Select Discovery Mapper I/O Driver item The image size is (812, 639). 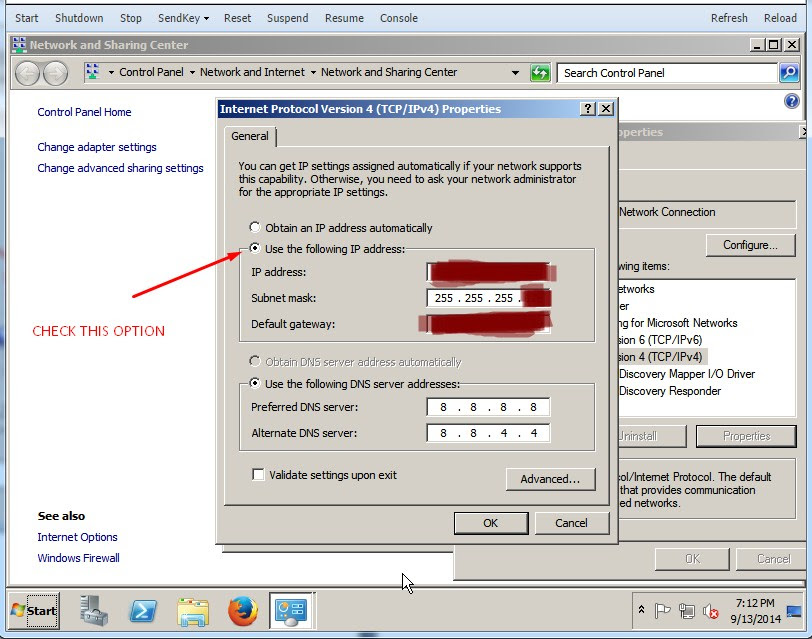687,374
